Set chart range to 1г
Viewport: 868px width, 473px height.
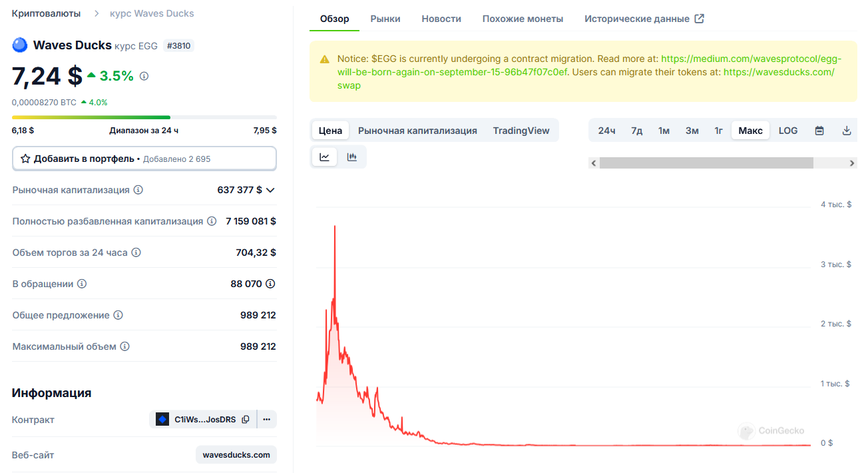click(719, 131)
